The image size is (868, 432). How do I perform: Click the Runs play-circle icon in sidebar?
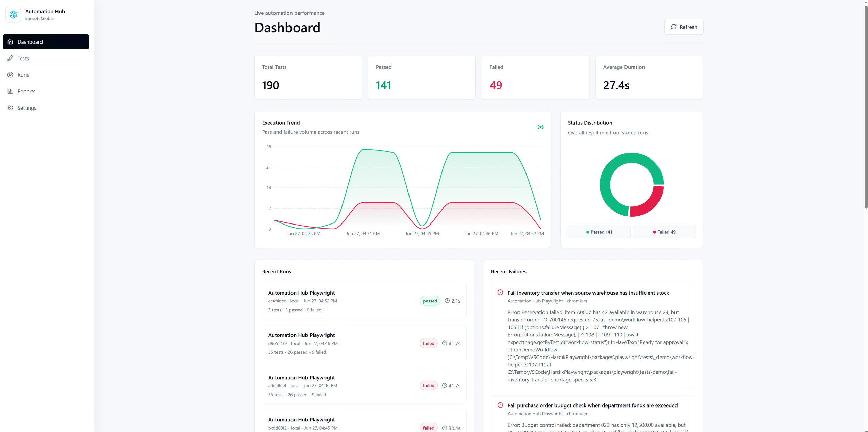click(x=10, y=74)
